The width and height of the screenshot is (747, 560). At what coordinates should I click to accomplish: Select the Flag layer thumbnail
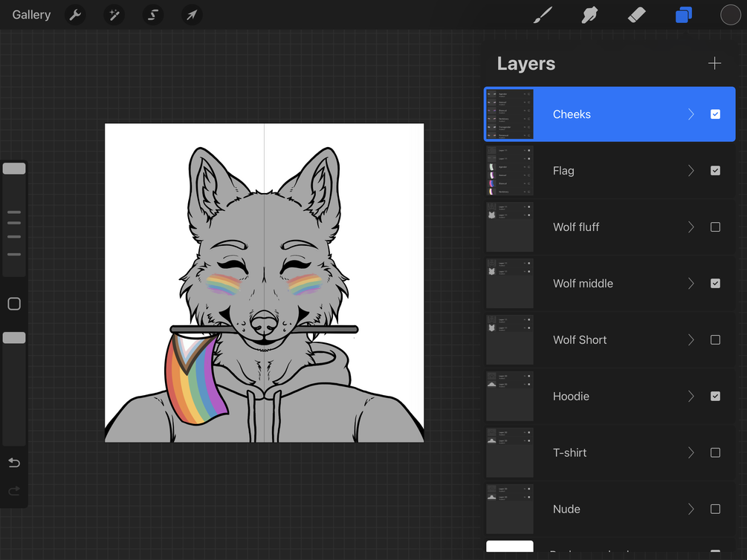coord(509,171)
